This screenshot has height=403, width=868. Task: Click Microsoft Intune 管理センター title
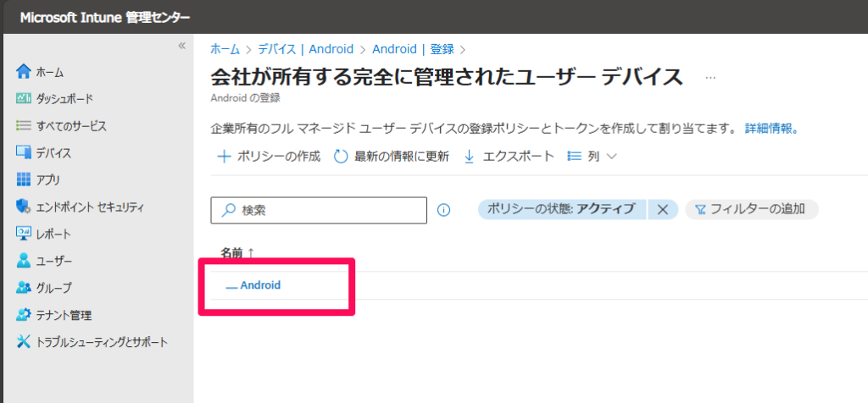click(105, 18)
